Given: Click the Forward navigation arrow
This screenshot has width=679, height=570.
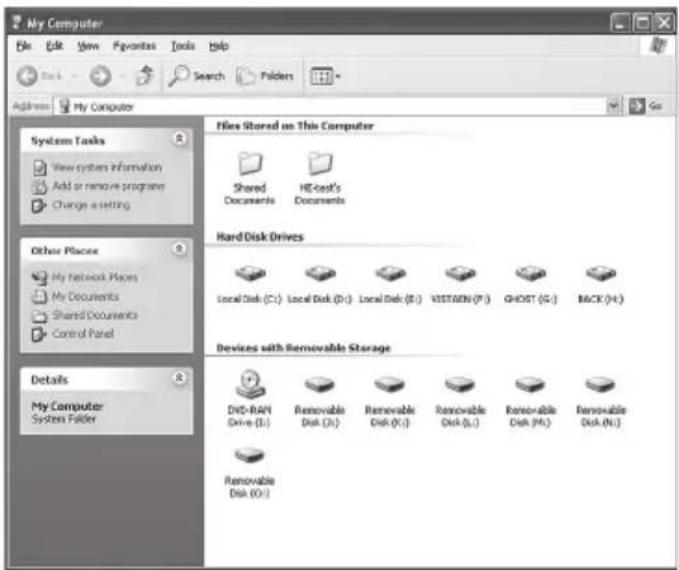Looking at the screenshot, I should coord(100,76).
